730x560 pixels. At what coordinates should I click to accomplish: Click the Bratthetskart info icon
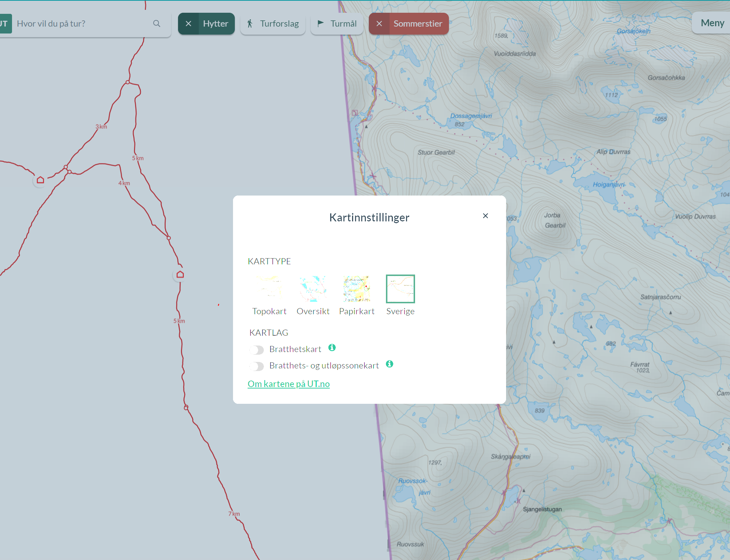tap(332, 348)
